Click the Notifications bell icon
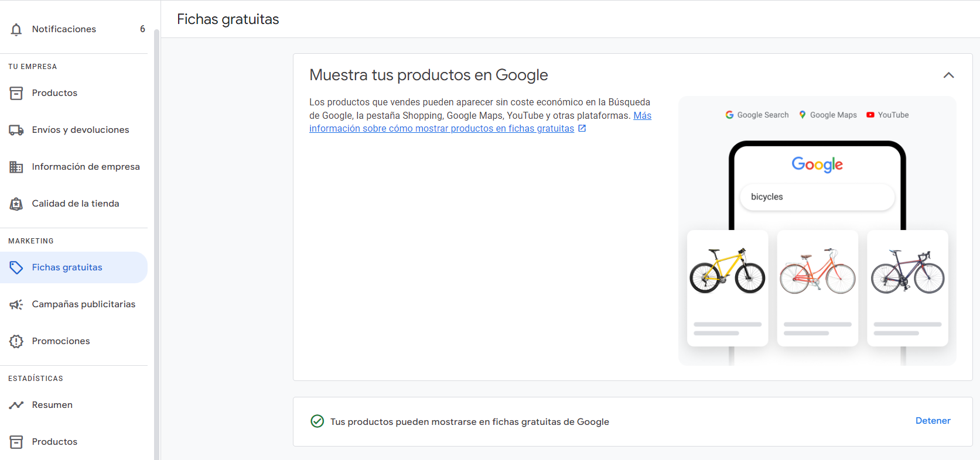 point(16,29)
